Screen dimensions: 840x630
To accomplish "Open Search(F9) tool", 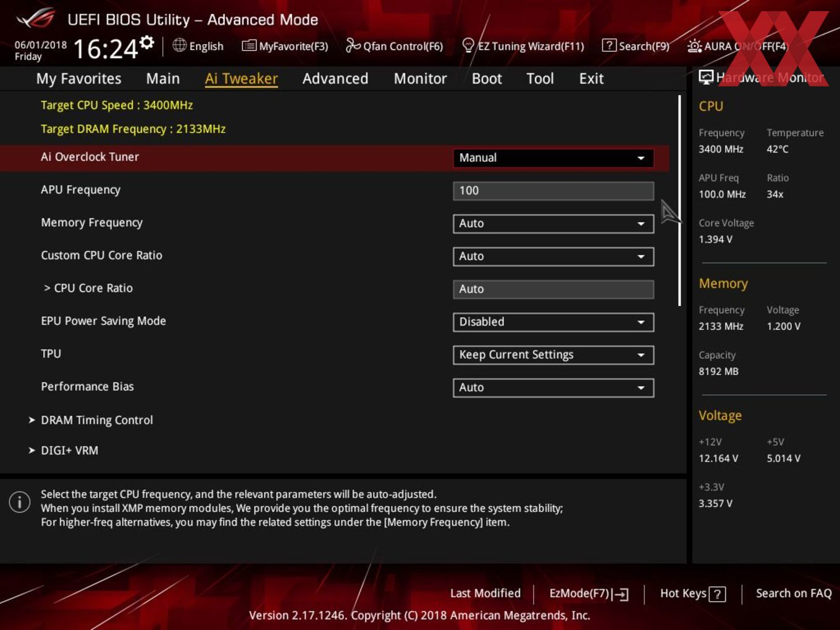I will click(636, 46).
